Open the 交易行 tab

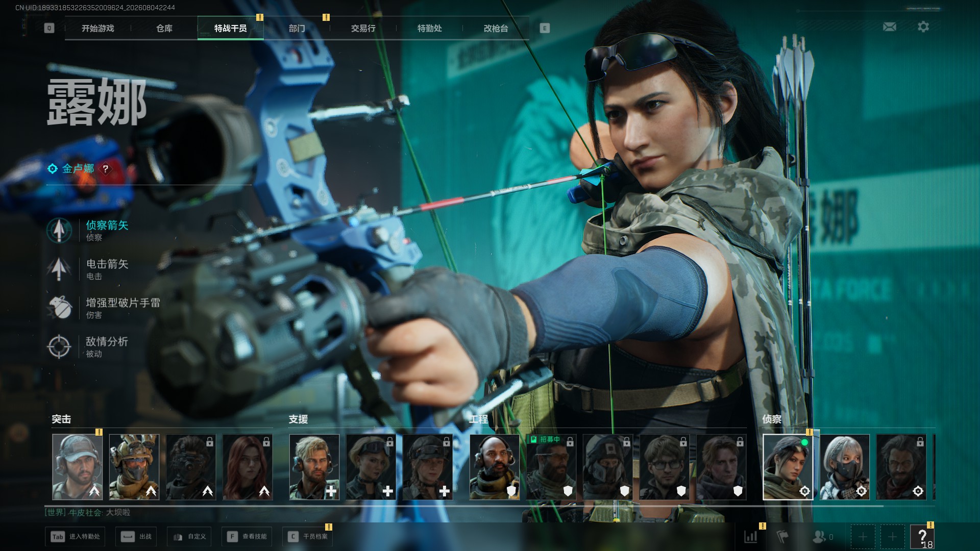coord(363,28)
